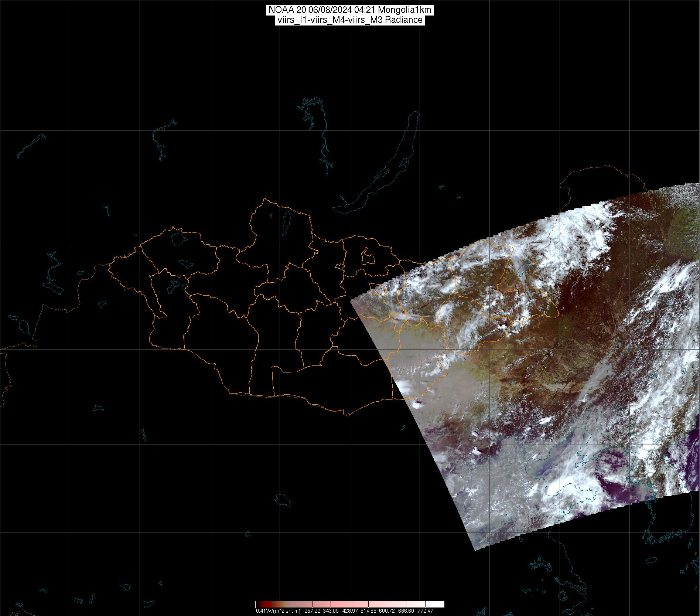
Task: Click the 428.97 colorbar value
Action: [350, 611]
